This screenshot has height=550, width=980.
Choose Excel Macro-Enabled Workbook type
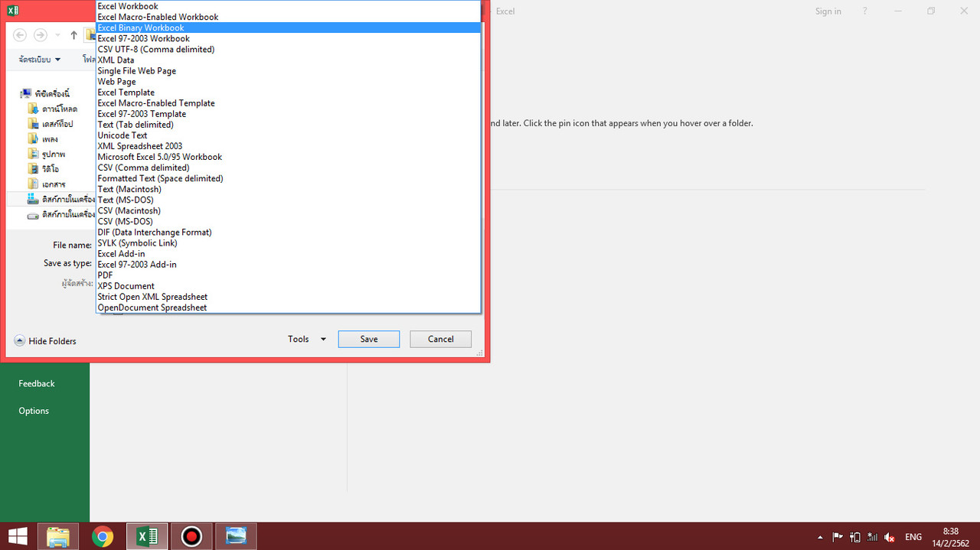coord(289,17)
